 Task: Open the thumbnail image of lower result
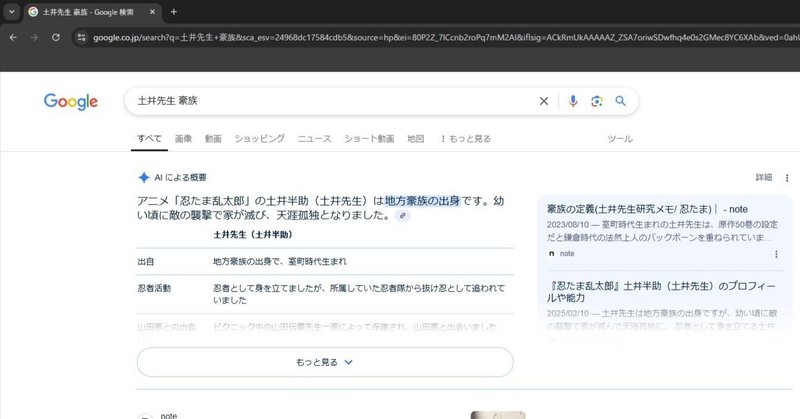point(497,415)
